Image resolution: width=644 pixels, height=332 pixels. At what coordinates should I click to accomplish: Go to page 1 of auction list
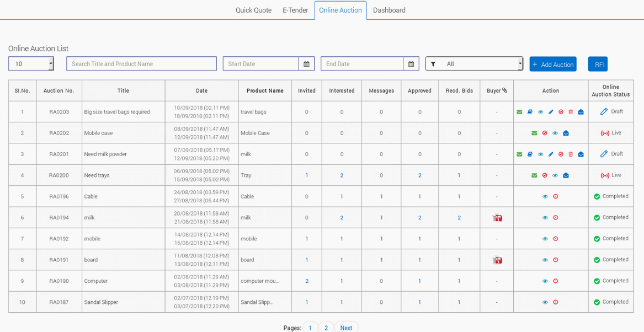311,328
